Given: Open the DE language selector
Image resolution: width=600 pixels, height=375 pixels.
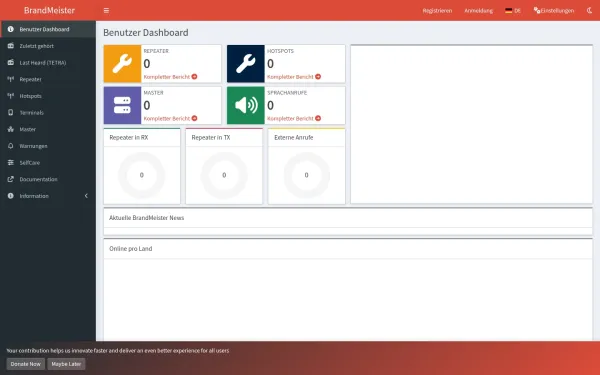Looking at the screenshot, I should pos(513,10).
